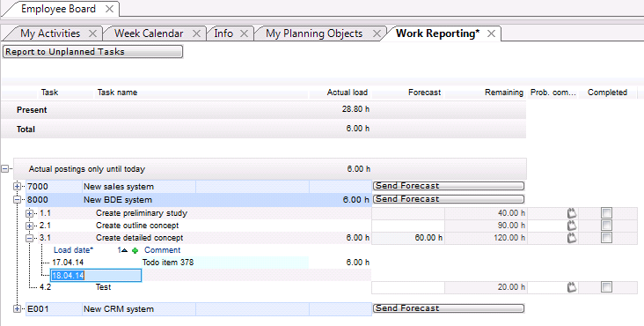
Task: Edit forecast field of Test task
Action: pyautogui.click(x=408, y=287)
